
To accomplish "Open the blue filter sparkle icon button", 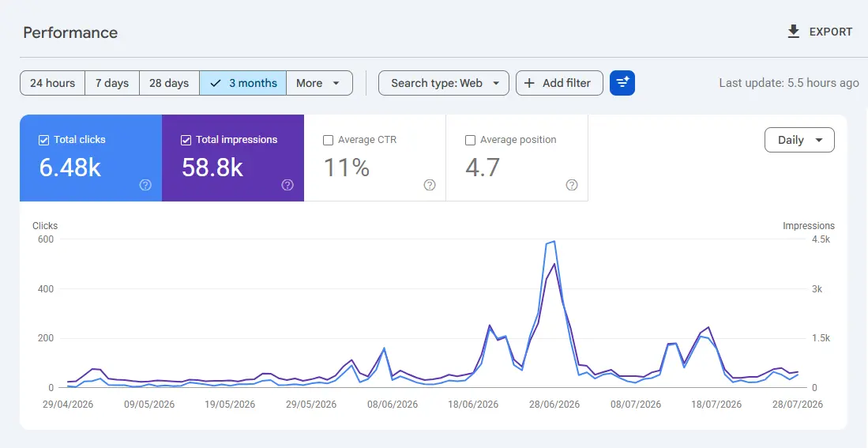I will pyautogui.click(x=622, y=83).
